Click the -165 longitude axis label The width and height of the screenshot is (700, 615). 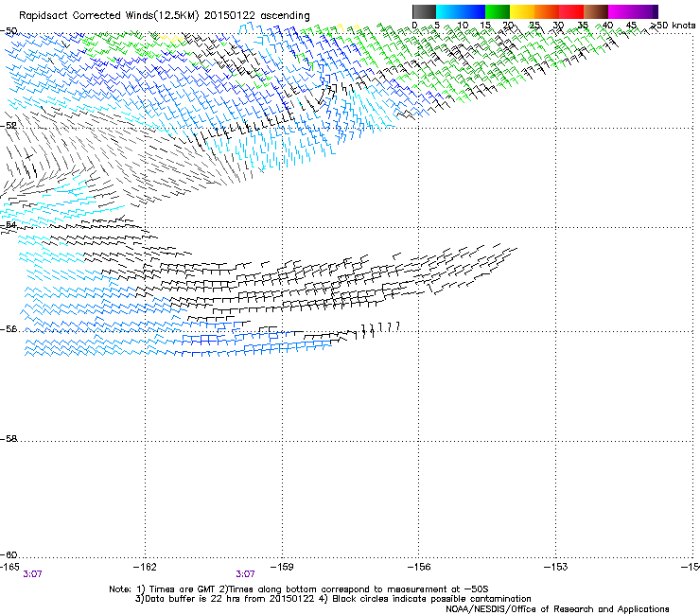9,567
